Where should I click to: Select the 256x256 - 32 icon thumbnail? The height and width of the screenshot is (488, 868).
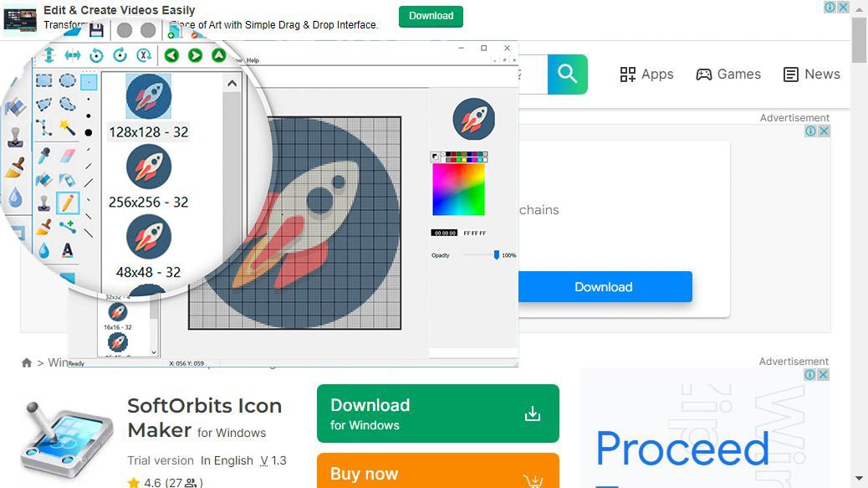coord(149,177)
